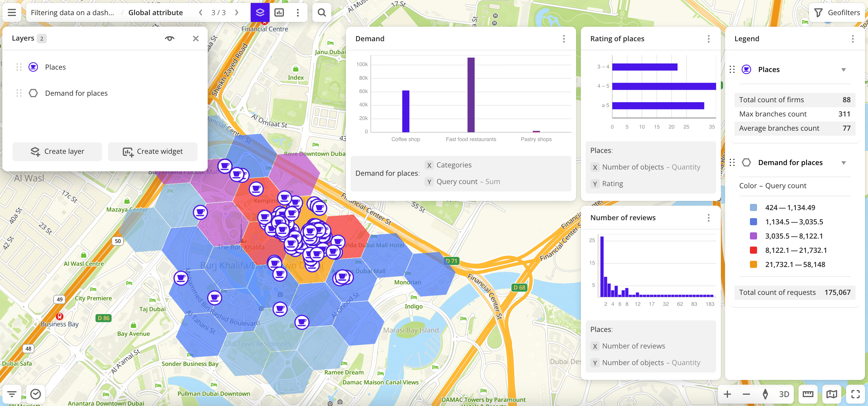Open the filters icon in bottom left
The height and width of the screenshot is (406, 868).
coord(12,394)
